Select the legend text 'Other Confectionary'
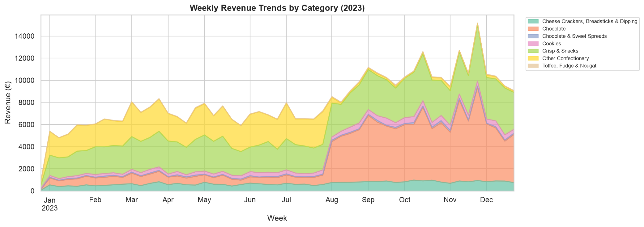Image resolution: width=644 pixels, height=227 pixels. coord(566,58)
